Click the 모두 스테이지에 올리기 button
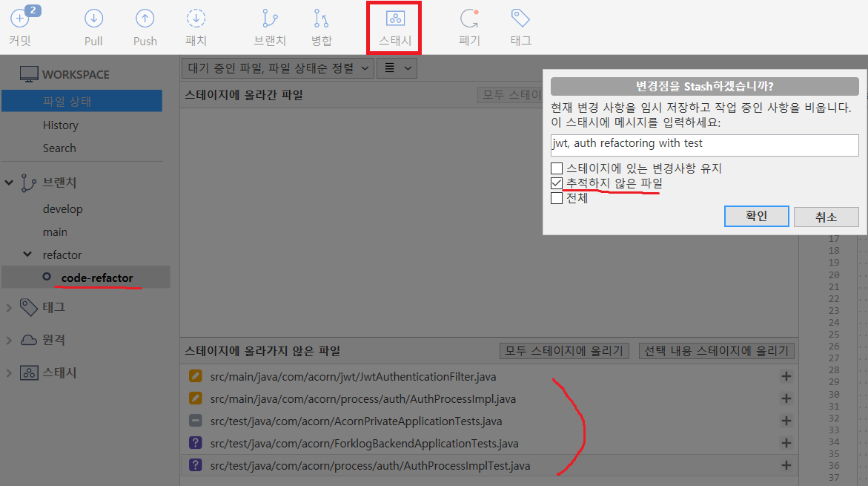Image resolution: width=868 pixels, height=486 pixels. click(564, 351)
